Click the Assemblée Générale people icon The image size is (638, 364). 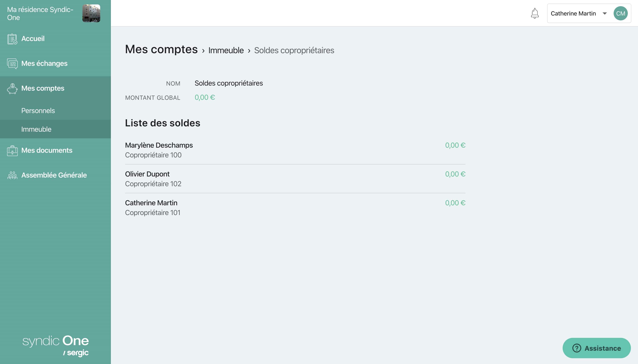(12, 175)
